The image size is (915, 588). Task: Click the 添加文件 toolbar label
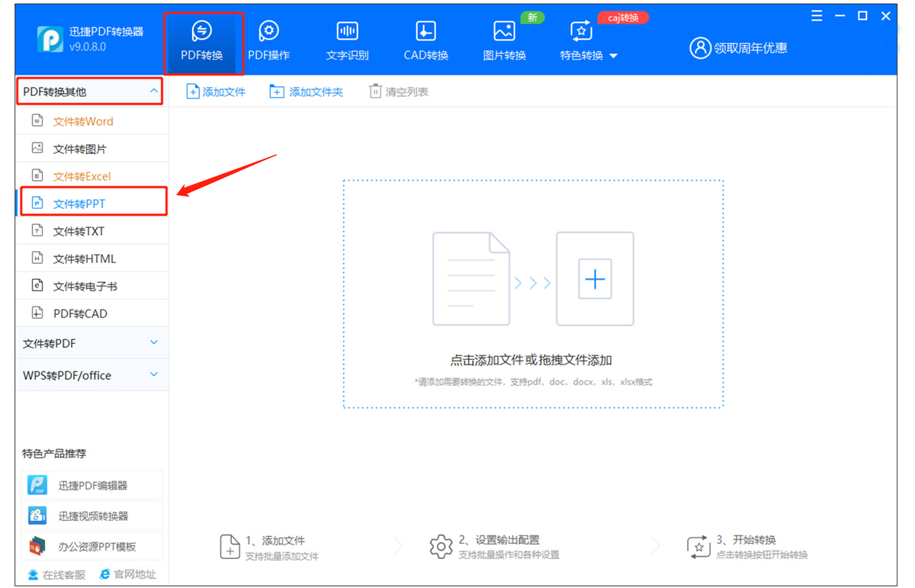tap(224, 92)
